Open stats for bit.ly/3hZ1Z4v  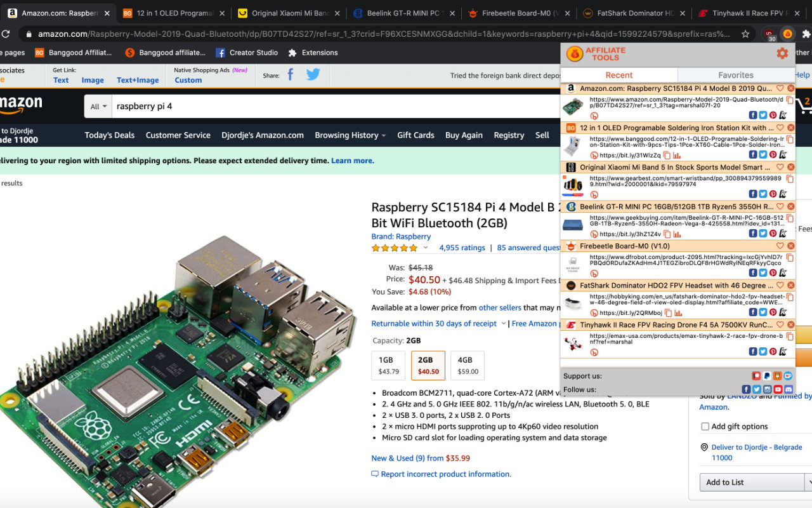(677, 234)
